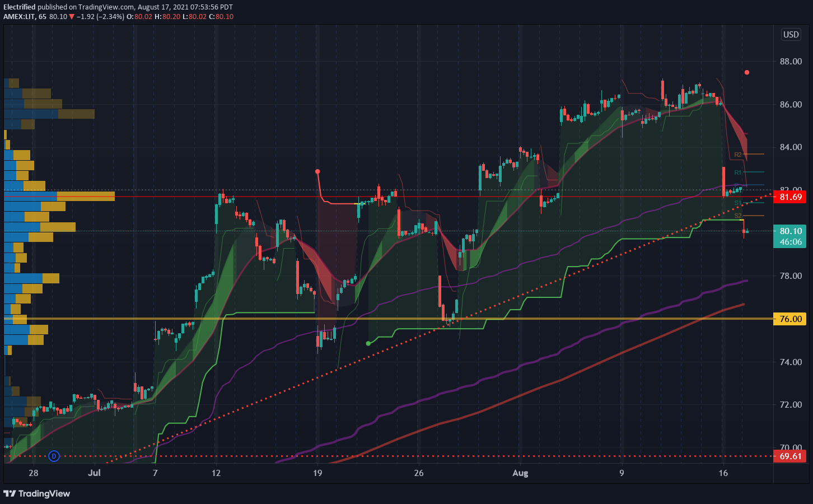Image resolution: width=813 pixels, height=504 pixels.
Task: Click the S1 pivot level label
Action: (x=738, y=203)
